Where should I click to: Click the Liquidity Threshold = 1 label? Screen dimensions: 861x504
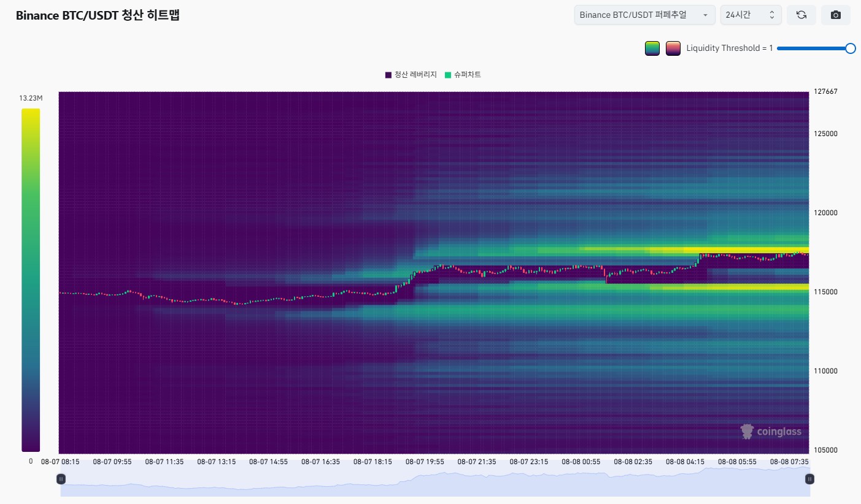730,48
